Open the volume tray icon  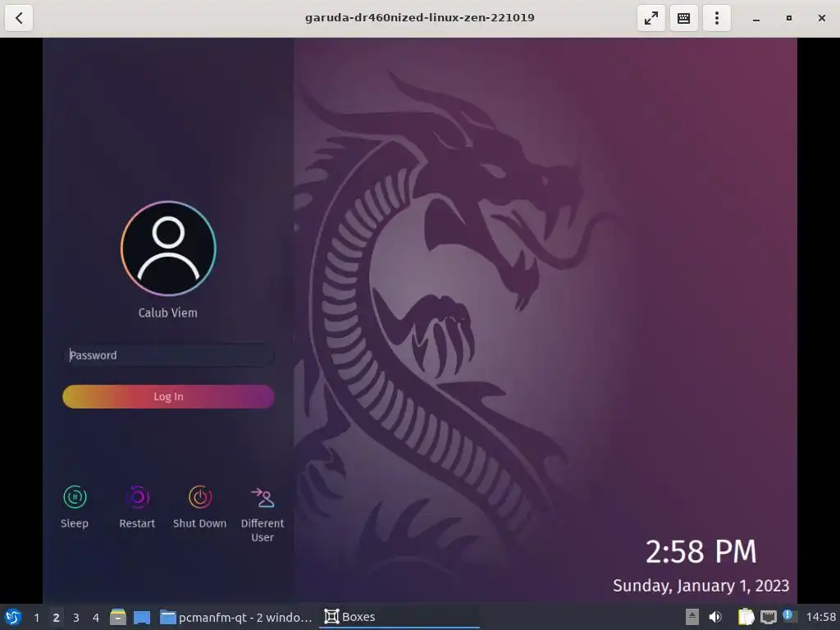(x=715, y=617)
